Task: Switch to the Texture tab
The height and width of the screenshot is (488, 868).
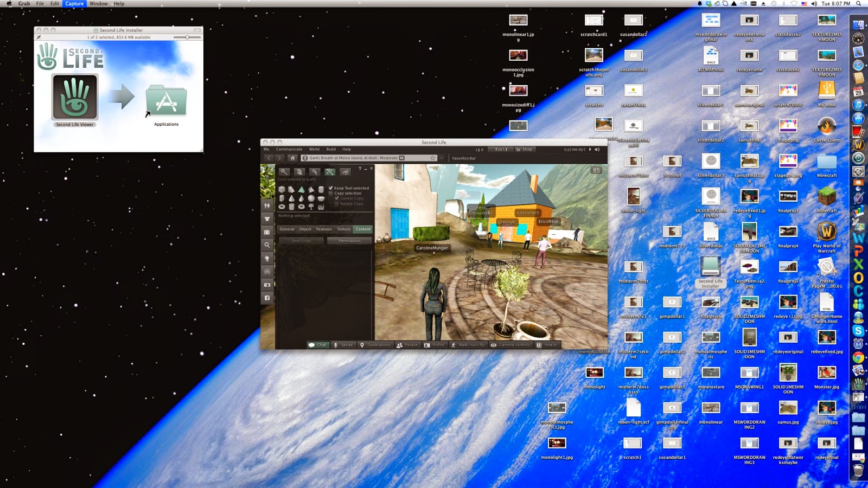Action: tap(343, 229)
